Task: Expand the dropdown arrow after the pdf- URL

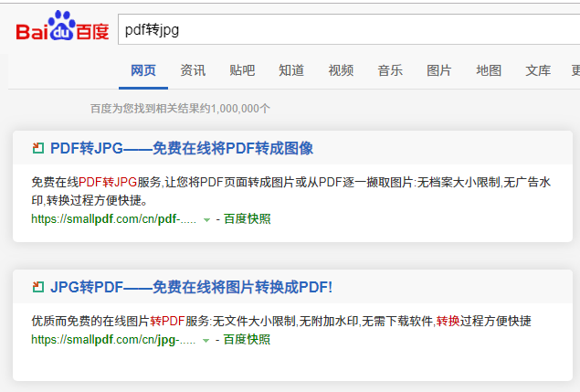Action: 206,220
